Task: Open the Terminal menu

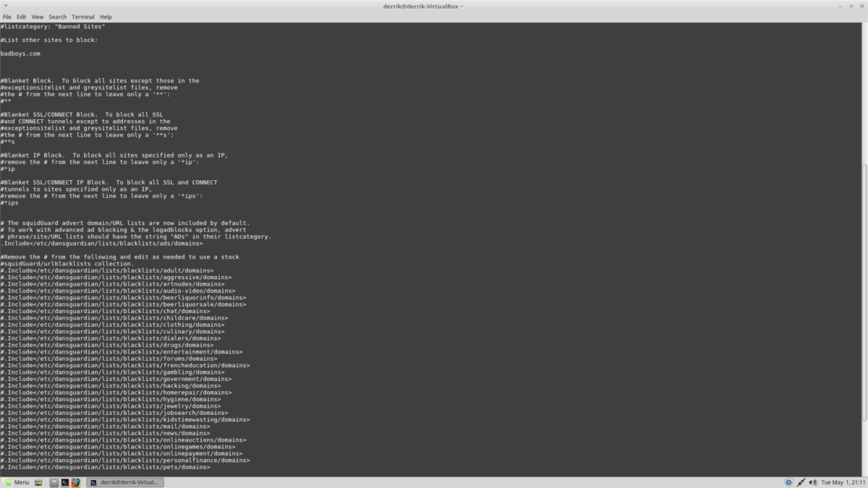Action: coord(82,17)
